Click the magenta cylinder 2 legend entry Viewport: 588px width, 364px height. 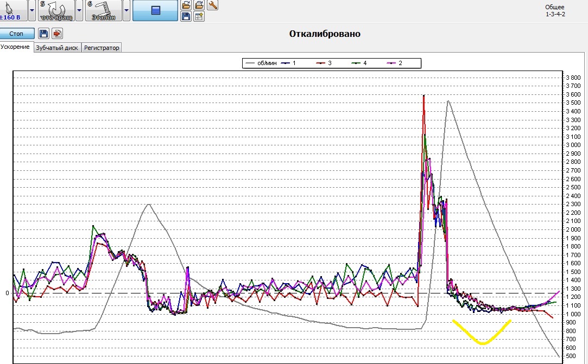tap(395, 63)
